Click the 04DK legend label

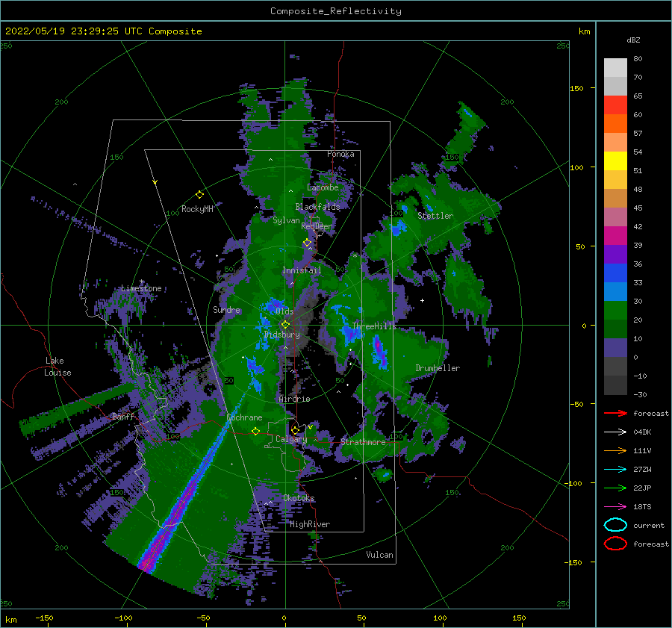642,432
